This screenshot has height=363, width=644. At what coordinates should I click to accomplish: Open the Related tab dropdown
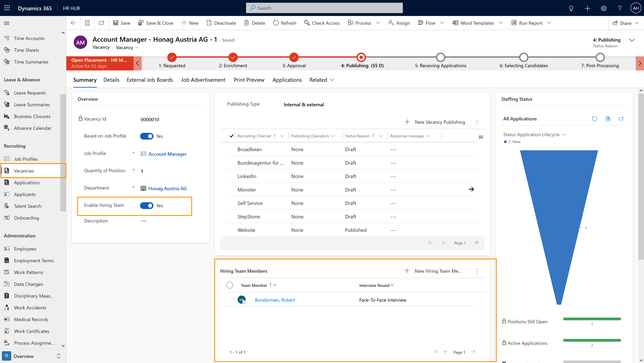(x=322, y=80)
